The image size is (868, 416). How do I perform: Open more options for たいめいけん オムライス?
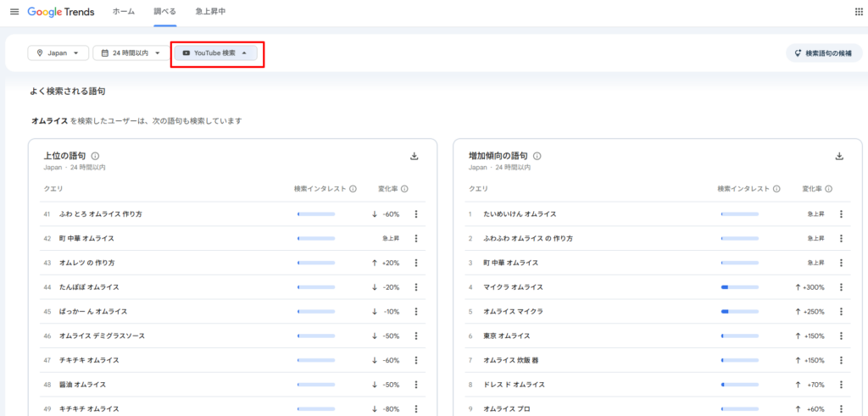[842, 214]
